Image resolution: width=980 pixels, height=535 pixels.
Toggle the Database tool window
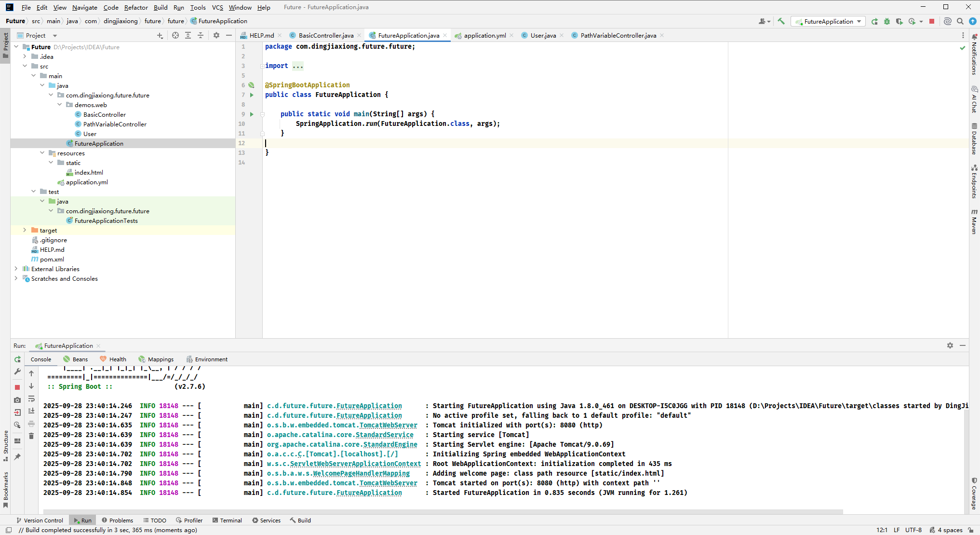coord(974,138)
